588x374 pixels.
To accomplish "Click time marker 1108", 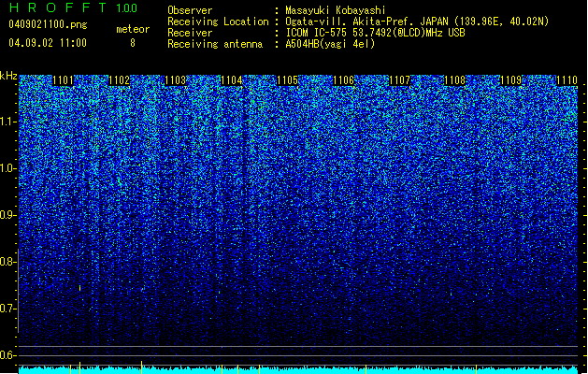I will (x=455, y=80).
